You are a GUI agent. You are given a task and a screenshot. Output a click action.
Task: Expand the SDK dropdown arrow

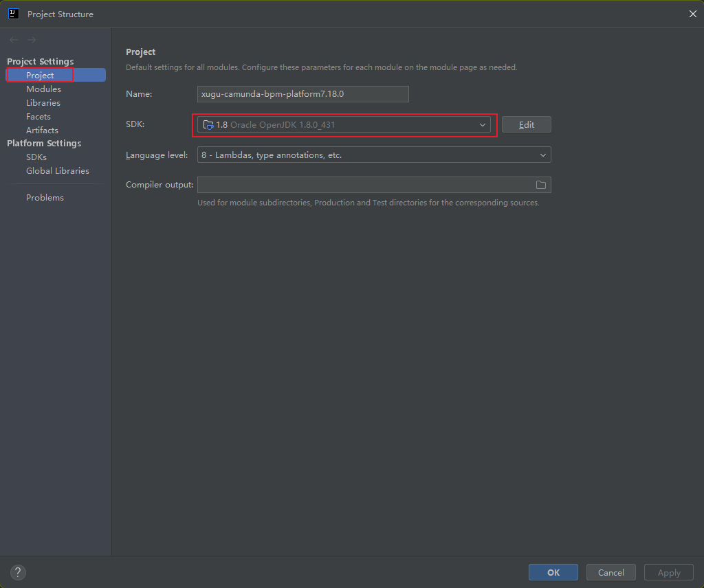(x=483, y=125)
